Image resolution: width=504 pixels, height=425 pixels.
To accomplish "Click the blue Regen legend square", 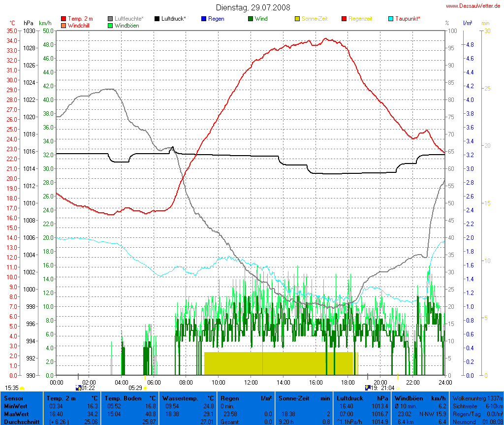I will (x=204, y=19).
